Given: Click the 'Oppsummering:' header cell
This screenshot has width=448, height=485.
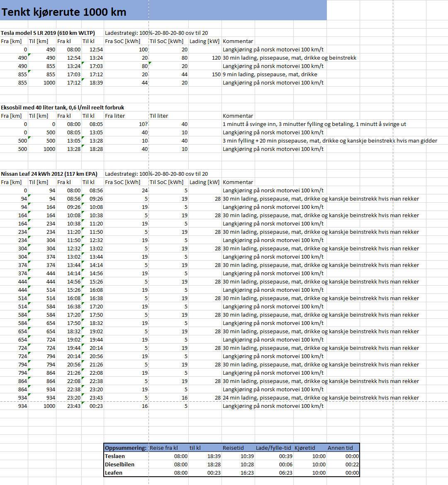Looking at the screenshot, I should click(x=126, y=448).
